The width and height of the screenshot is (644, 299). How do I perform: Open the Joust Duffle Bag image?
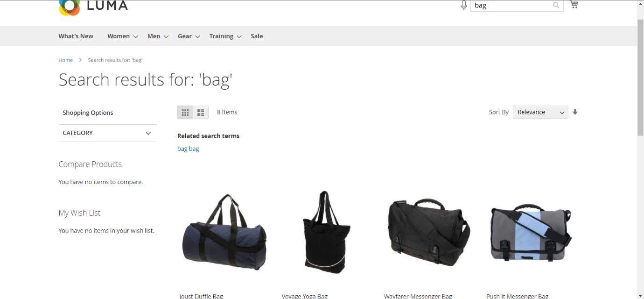point(224,232)
